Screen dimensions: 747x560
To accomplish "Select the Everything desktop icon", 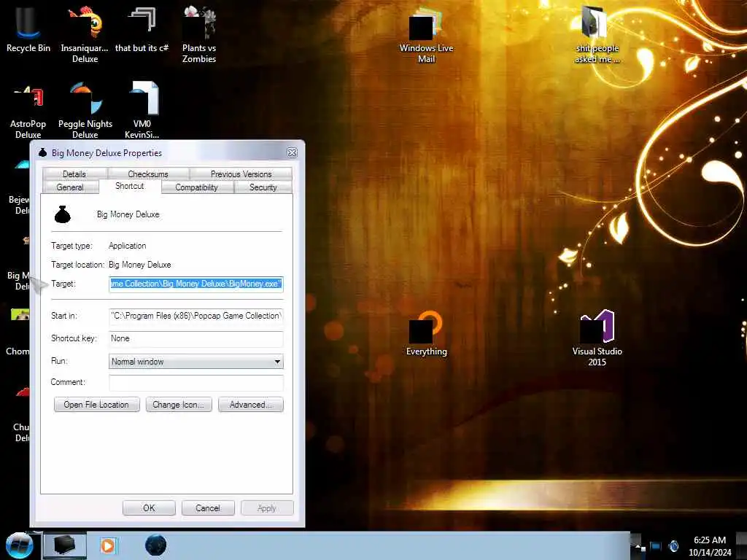I will click(x=426, y=333).
